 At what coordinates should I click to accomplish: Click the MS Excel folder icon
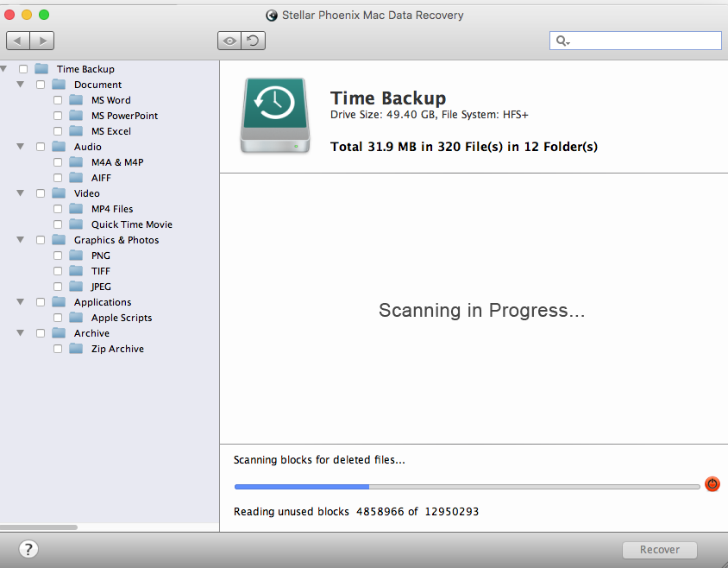[76, 131]
